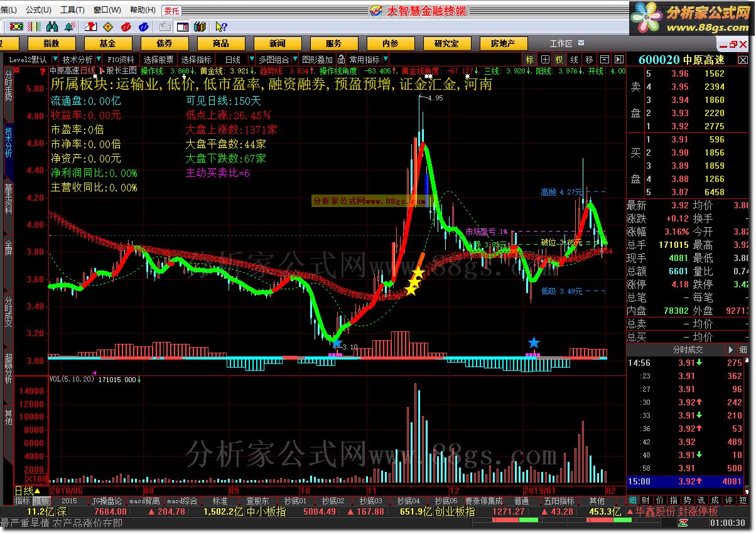Click the striped red-green bars toolbar icon

[x=36, y=26]
